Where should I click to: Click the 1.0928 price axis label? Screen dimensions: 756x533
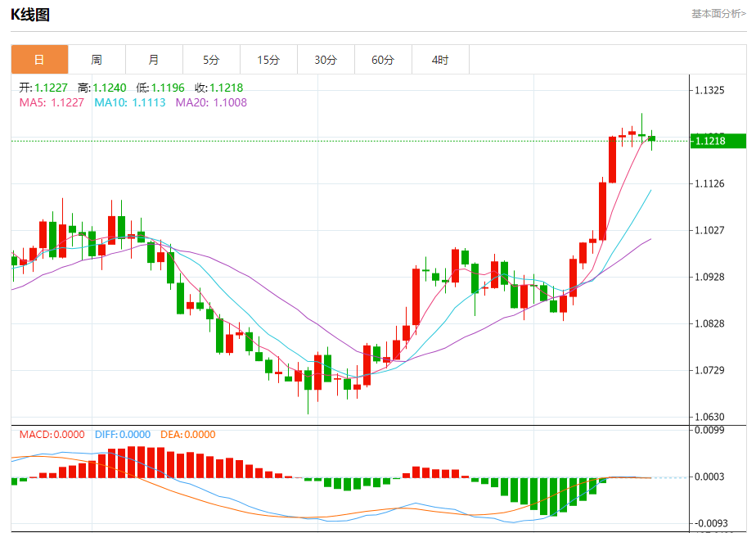point(709,277)
